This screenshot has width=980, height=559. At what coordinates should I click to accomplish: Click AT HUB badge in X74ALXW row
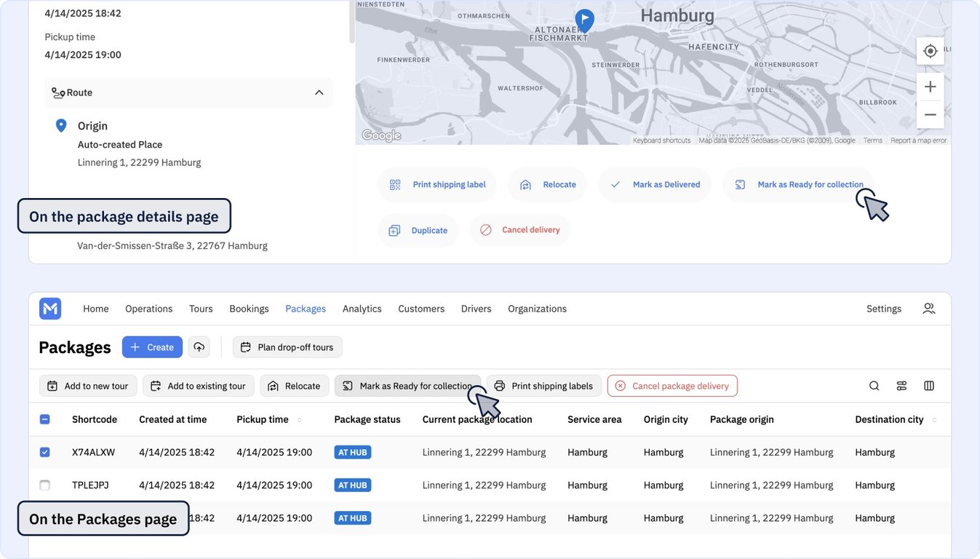[x=353, y=452]
